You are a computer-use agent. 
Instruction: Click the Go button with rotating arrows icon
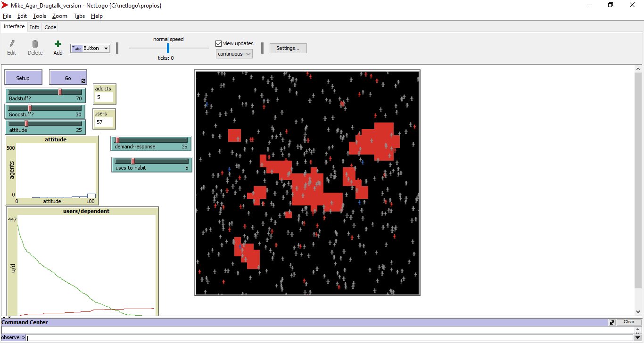pyautogui.click(x=68, y=77)
